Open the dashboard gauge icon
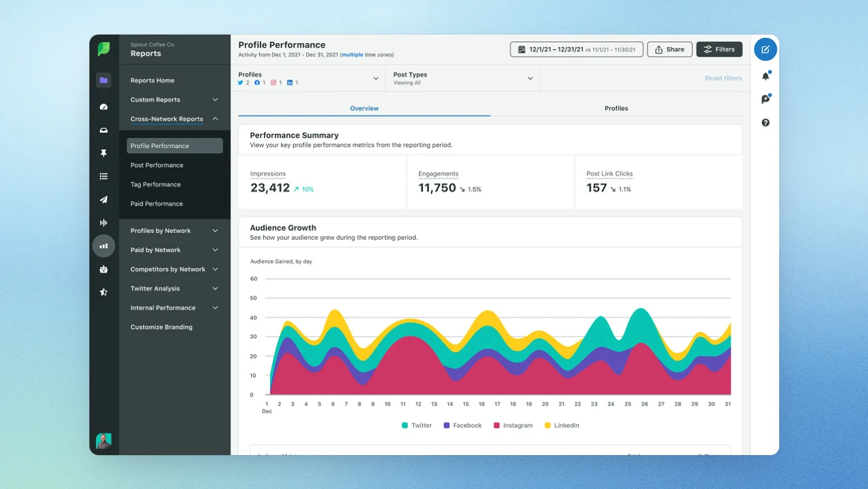The height and width of the screenshot is (489, 868). (104, 106)
